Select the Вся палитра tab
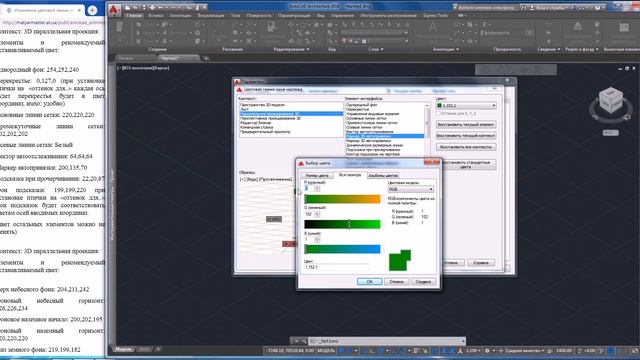The width and height of the screenshot is (640, 360). point(350,175)
